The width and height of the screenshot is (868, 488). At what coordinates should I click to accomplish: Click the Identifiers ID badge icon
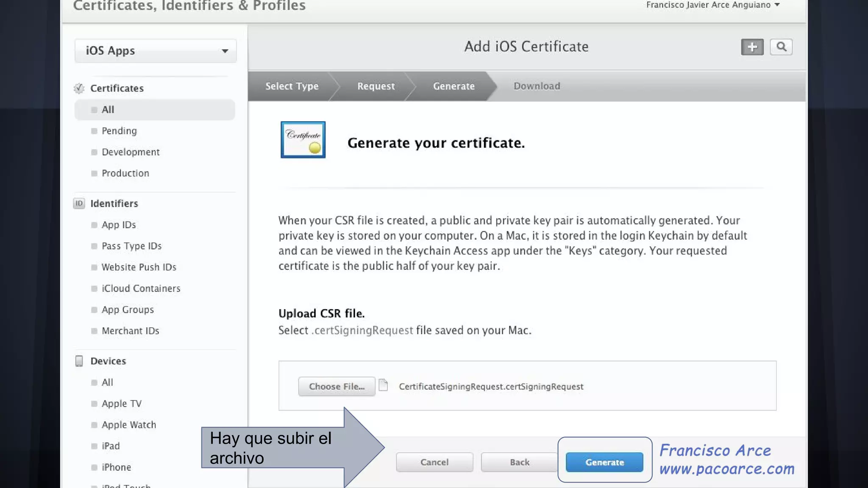click(x=79, y=203)
